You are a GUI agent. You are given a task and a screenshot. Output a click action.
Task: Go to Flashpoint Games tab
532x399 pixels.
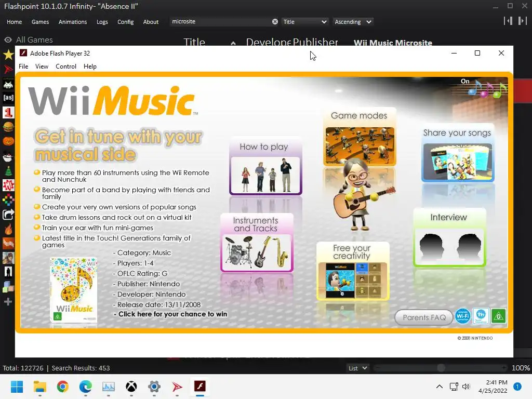[x=40, y=22]
